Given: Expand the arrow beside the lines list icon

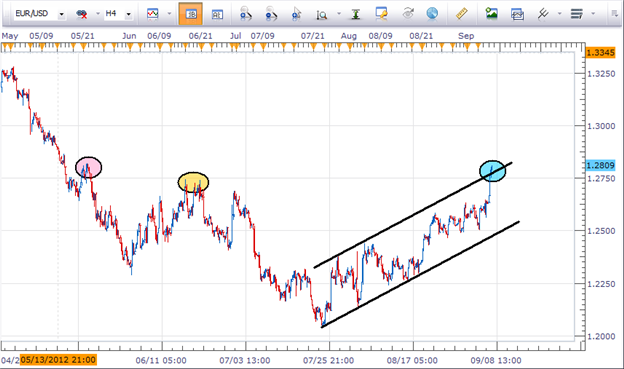Looking at the screenshot, I should [x=593, y=14].
